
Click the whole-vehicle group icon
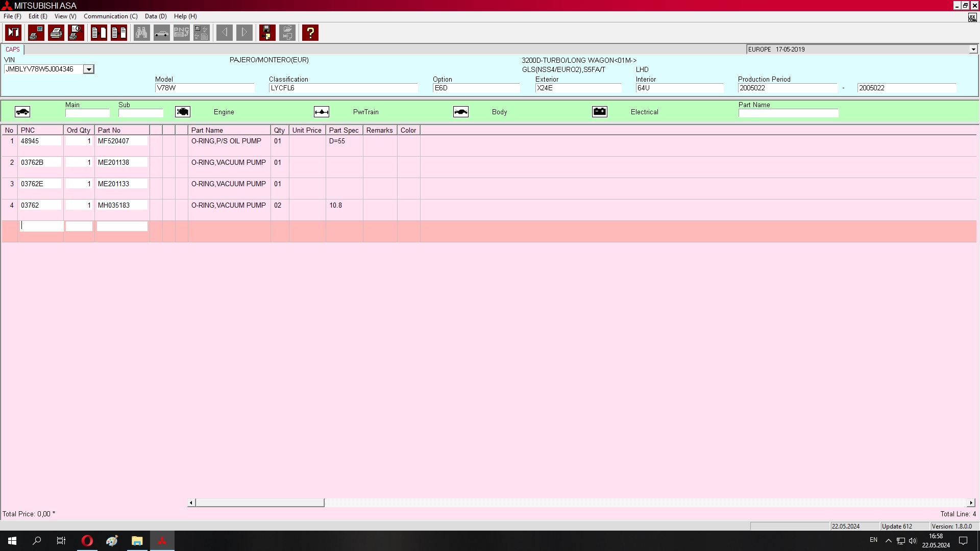point(22,112)
